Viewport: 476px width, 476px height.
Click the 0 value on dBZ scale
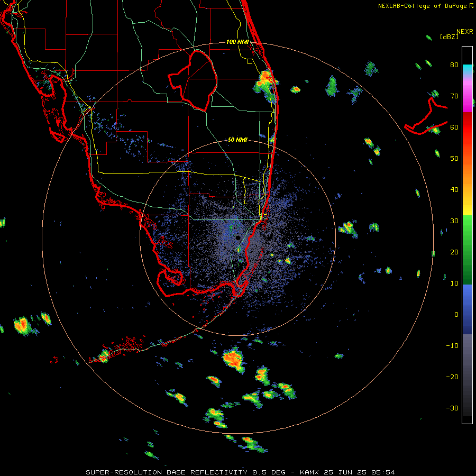(456, 315)
